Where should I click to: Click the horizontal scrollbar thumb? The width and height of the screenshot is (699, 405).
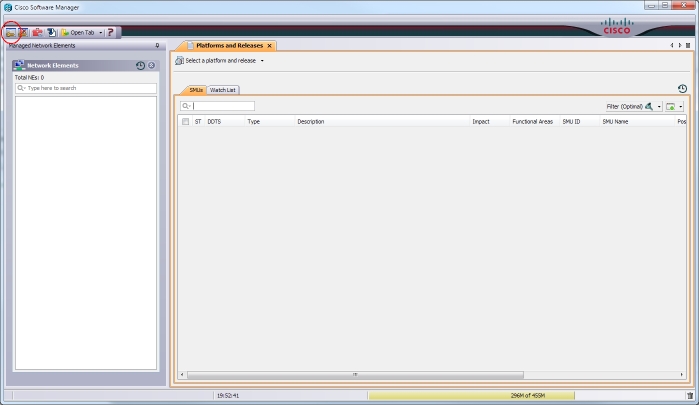tap(355, 375)
